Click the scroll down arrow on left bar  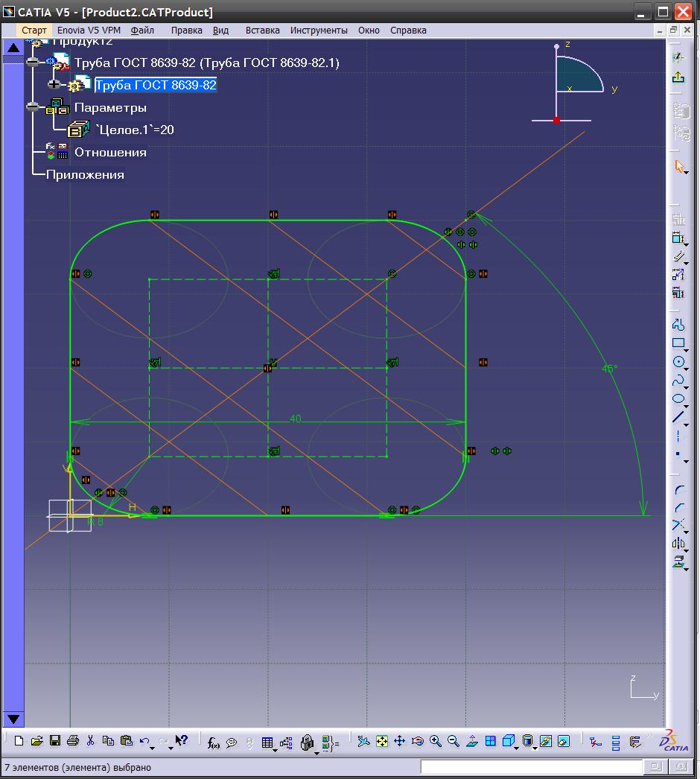pyautogui.click(x=13, y=719)
